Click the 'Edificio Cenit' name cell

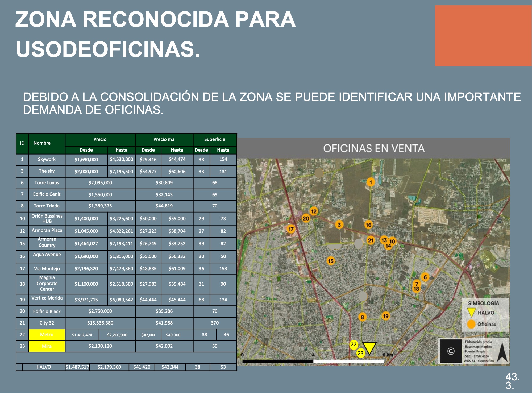pyautogui.click(x=47, y=194)
